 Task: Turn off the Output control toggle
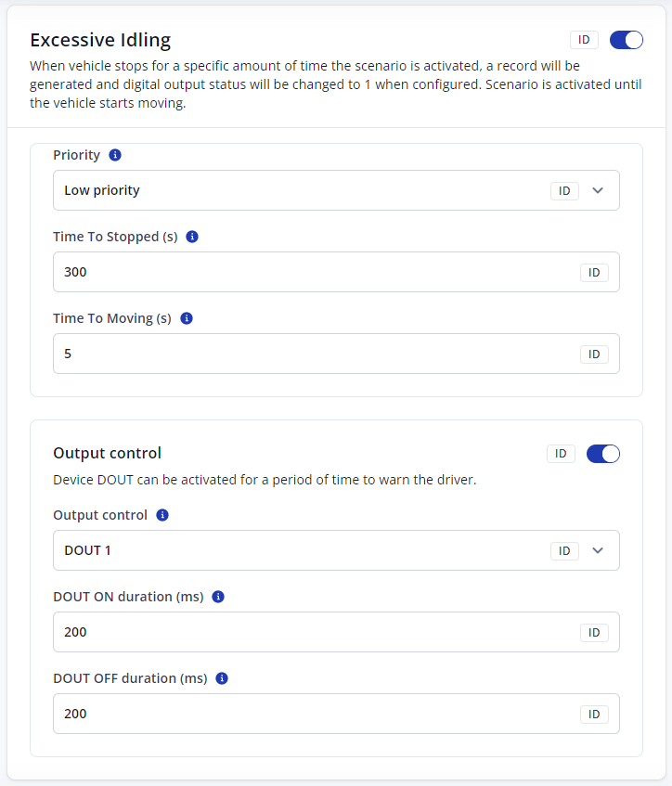(x=603, y=454)
